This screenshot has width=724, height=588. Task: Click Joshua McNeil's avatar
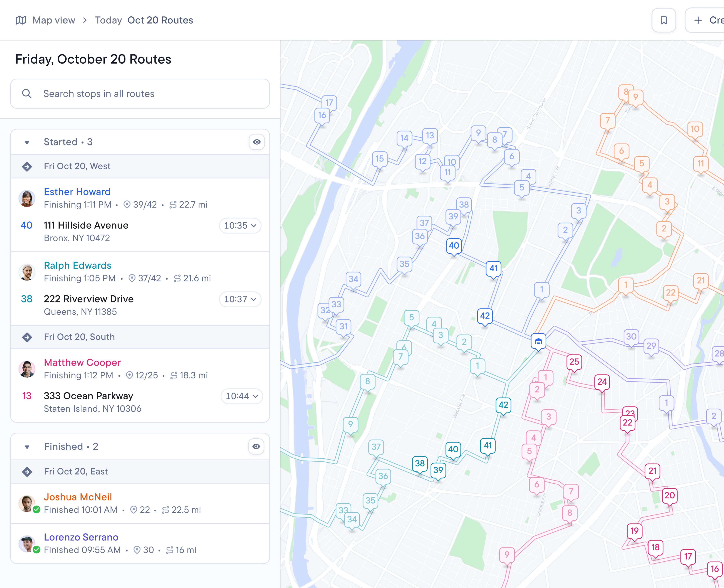coord(27,503)
